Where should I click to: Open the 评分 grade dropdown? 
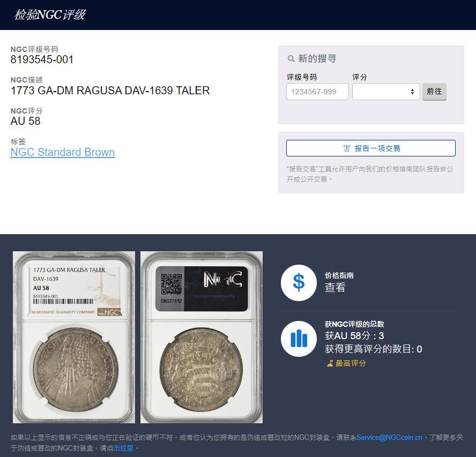point(386,92)
